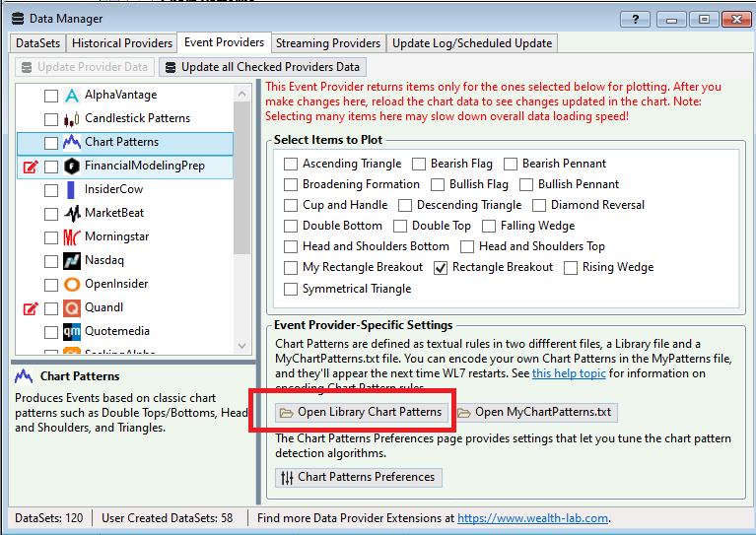Tick the Morningstar provider checkbox
Image resolution: width=756 pixels, height=535 pixels.
51,237
